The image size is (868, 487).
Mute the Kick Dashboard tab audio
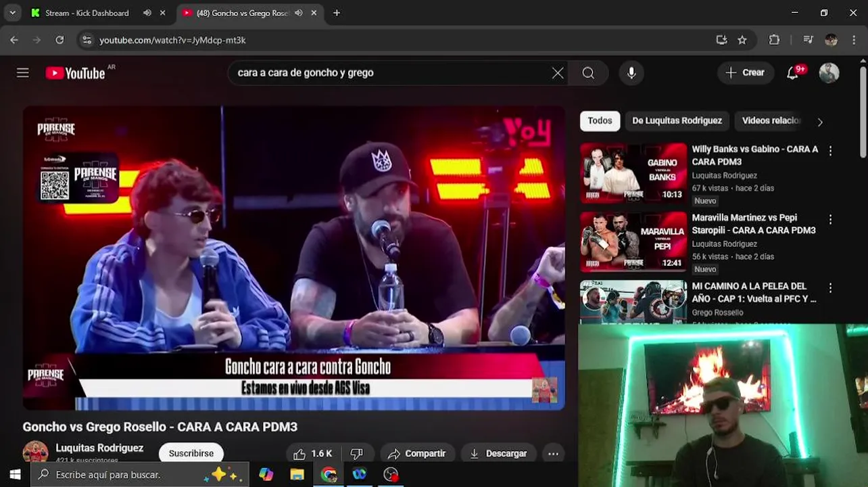[x=147, y=13]
